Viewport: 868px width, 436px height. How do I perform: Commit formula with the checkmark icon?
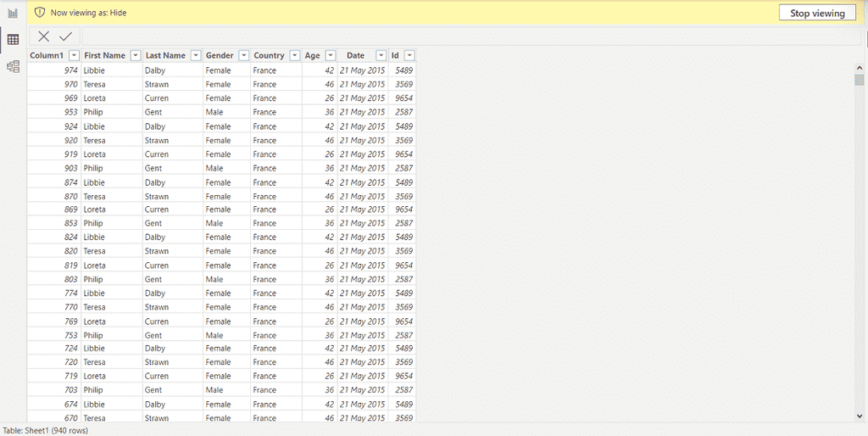[x=66, y=36]
